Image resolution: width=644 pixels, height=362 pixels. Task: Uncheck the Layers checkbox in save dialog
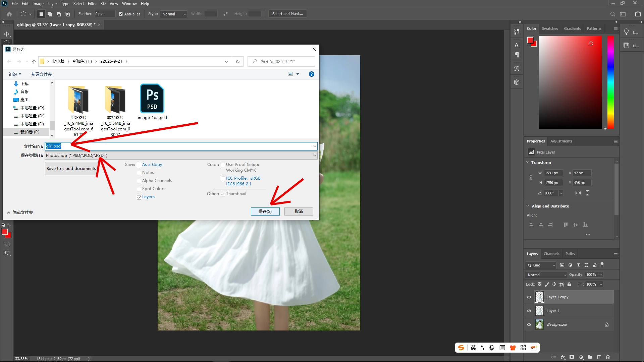point(139,197)
